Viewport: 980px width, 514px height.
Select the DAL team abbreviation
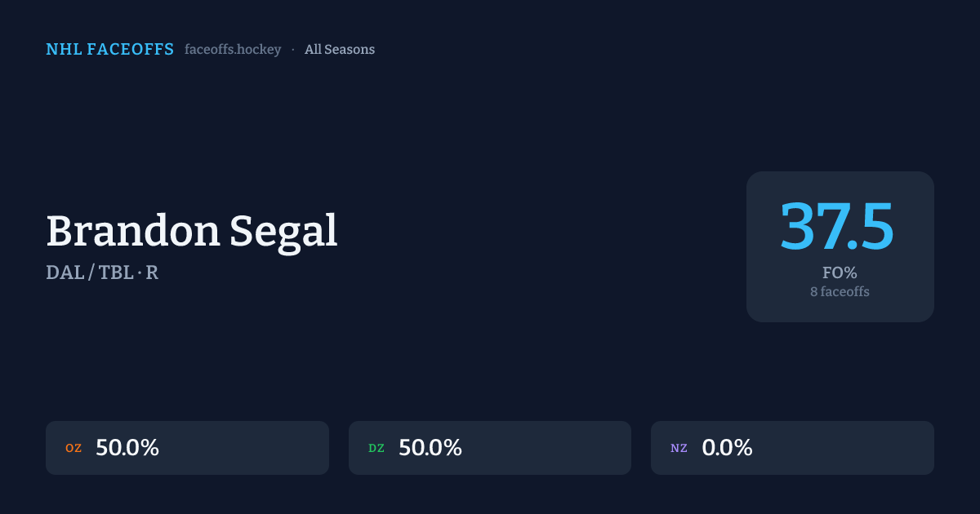(x=65, y=273)
